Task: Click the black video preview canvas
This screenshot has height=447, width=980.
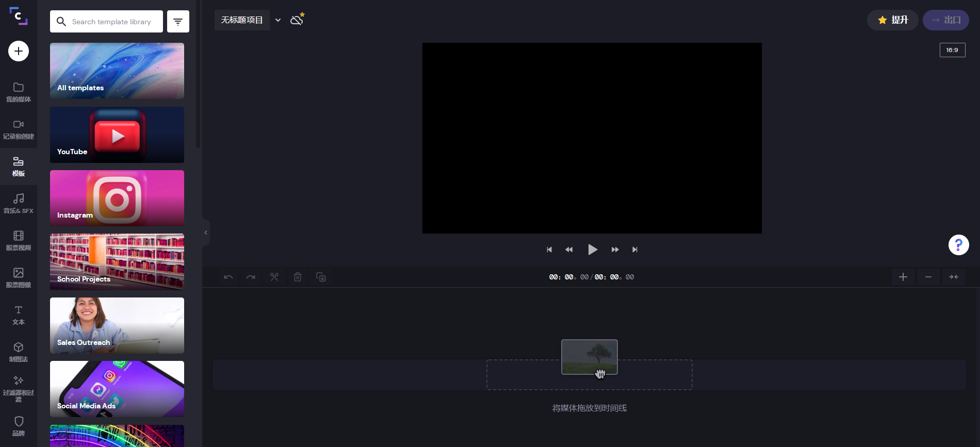Action: 592,138
